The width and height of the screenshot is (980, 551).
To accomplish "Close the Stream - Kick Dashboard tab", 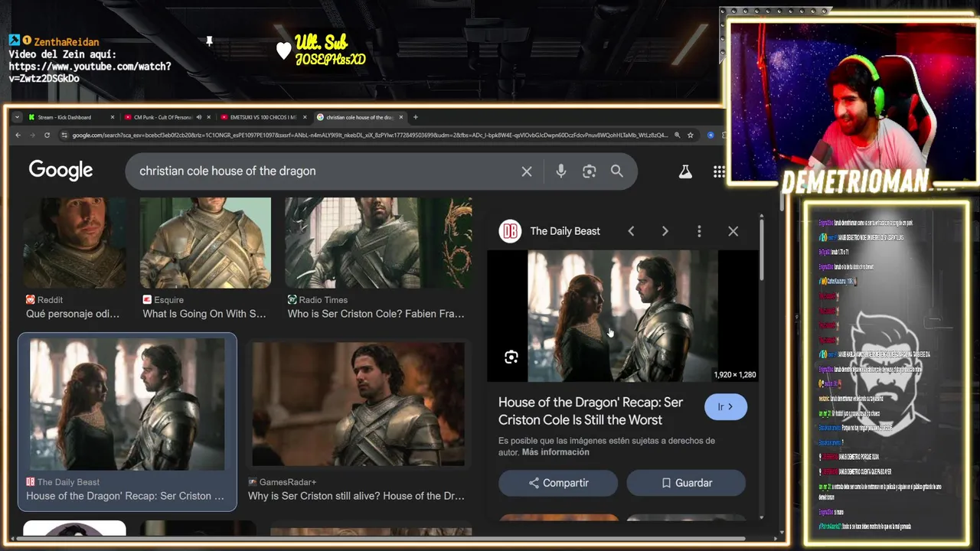I will click(x=113, y=117).
